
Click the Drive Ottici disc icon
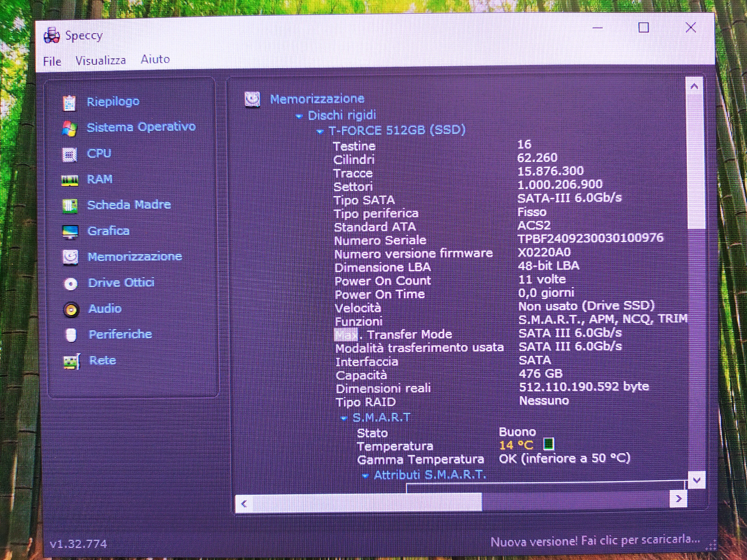pos(71,283)
